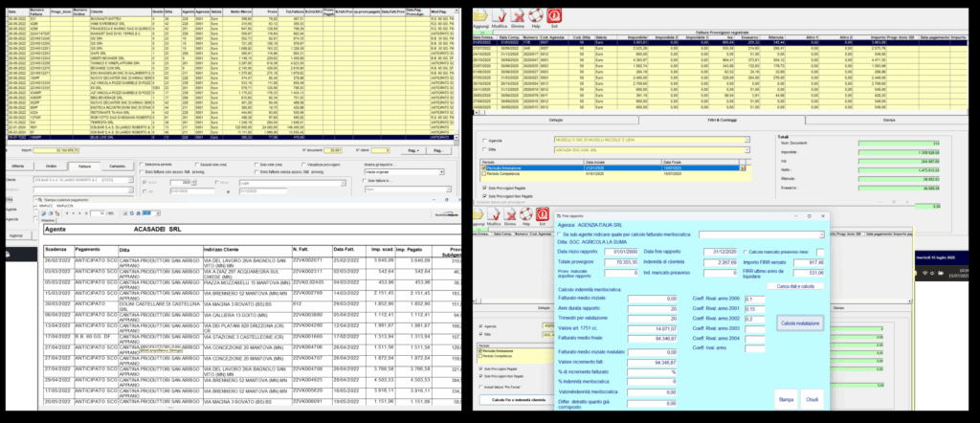Open Cliente dropdown in invoice filter
The height and width of the screenshot is (423, 980).
130,180
